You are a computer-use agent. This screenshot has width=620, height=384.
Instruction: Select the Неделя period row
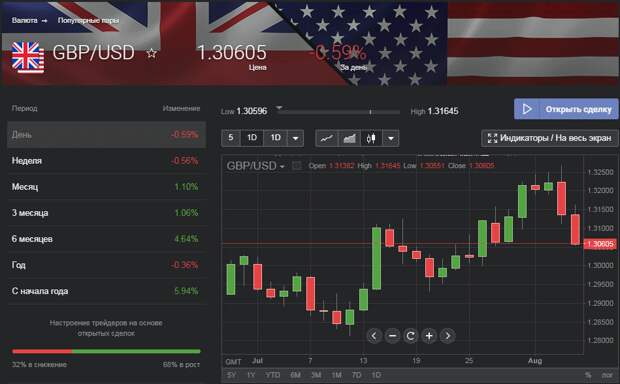pyautogui.click(x=107, y=161)
